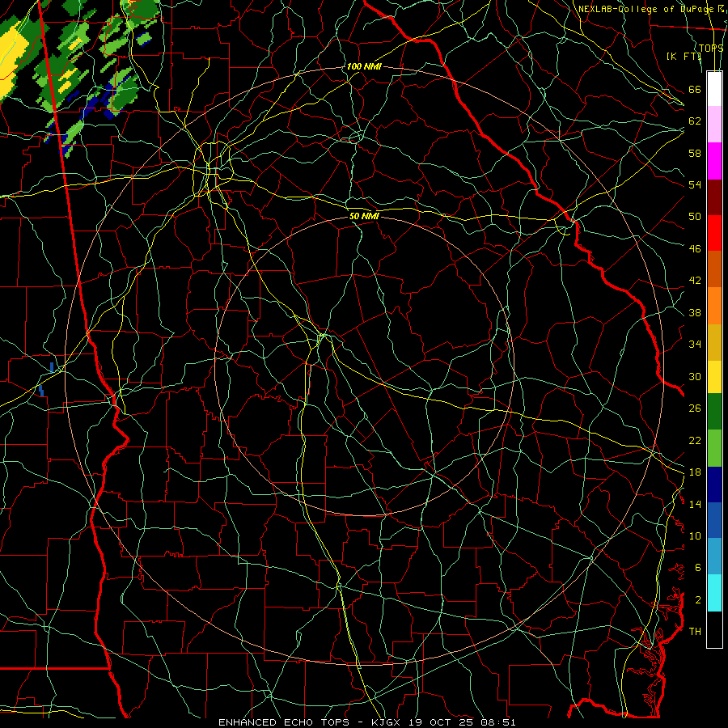Viewport: 728px width, 728px height.
Task: Click the 58 legend value
Action: [x=695, y=153]
